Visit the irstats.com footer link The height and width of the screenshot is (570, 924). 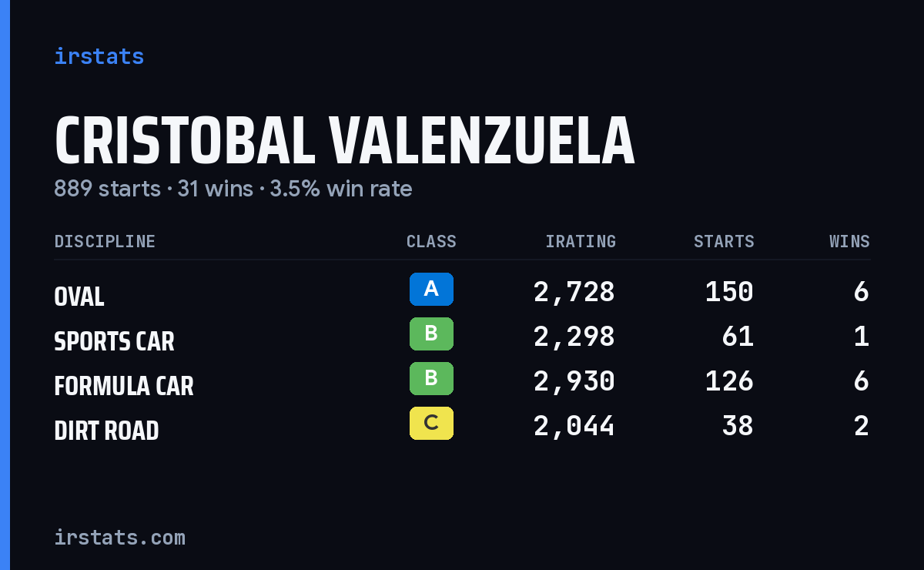pyautogui.click(x=120, y=538)
